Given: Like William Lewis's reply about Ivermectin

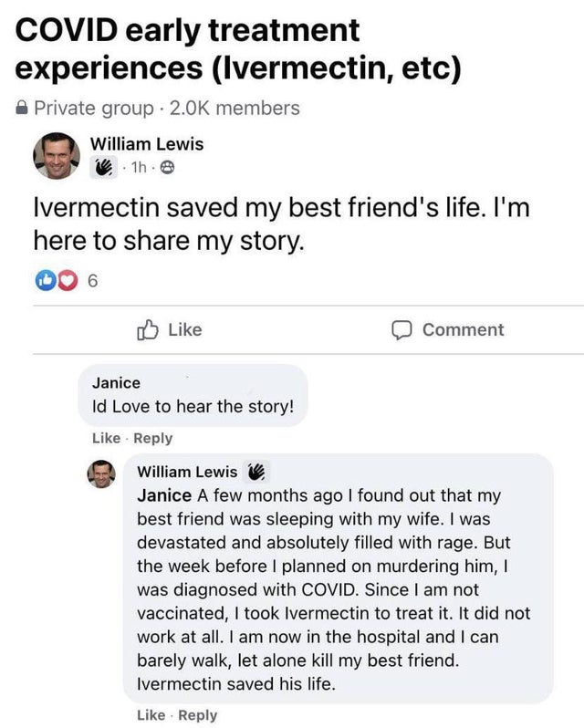Looking at the screenshot, I should [x=150, y=715].
